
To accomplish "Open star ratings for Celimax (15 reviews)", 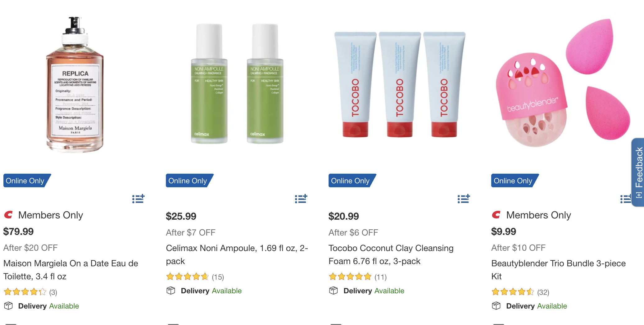I will coord(195,277).
